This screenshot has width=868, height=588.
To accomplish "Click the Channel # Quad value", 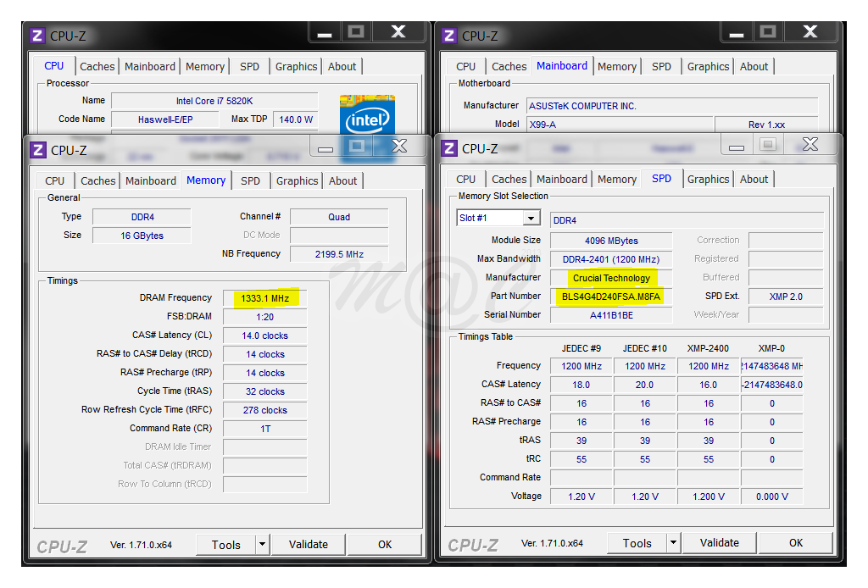I will click(339, 217).
